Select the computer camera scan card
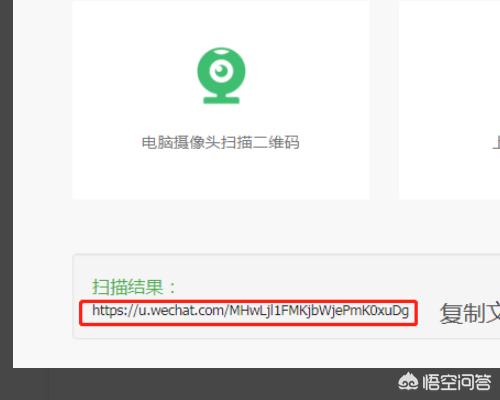The height and width of the screenshot is (400, 500). [221, 100]
